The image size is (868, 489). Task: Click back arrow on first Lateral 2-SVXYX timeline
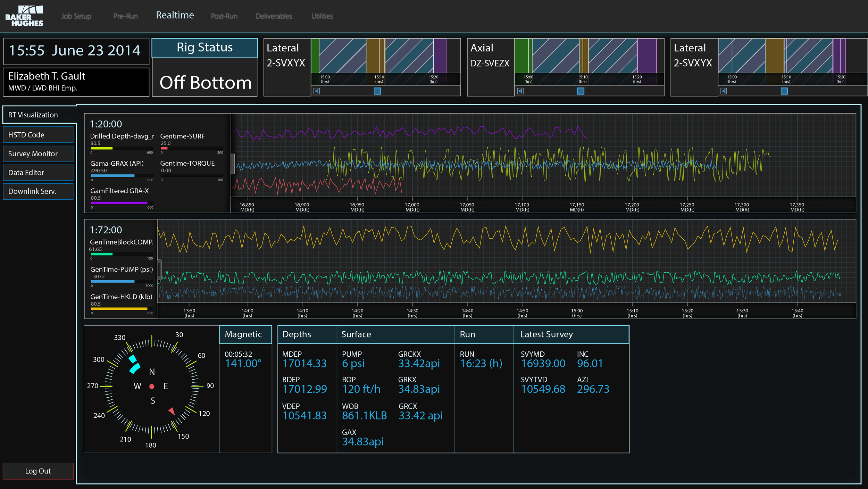(x=317, y=91)
